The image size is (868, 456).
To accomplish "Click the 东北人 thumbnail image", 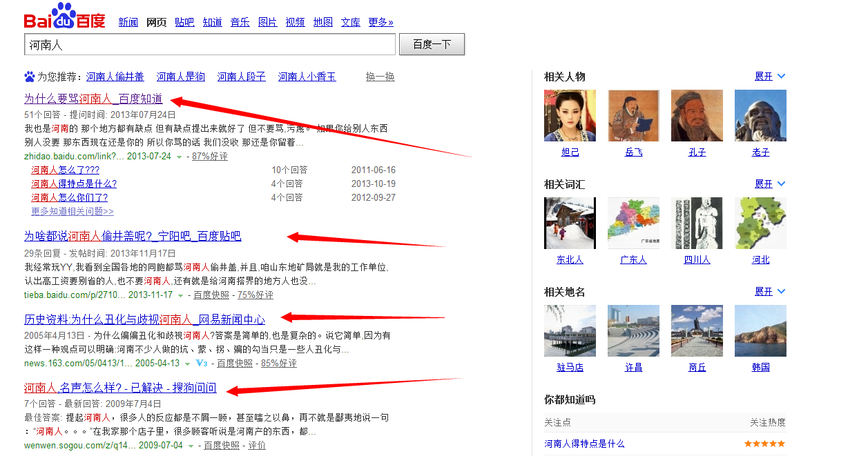I will 570,224.
